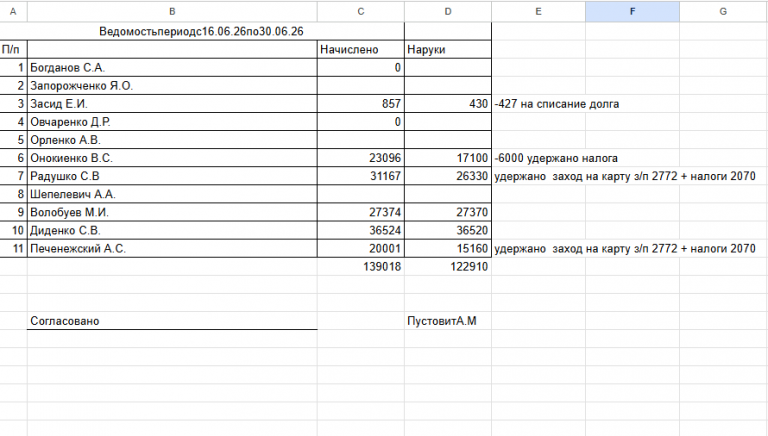The height and width of the screenshot is (436, 768).
Task: Click empty accrued cell for Орленко
Action: [x=360, y=140]
